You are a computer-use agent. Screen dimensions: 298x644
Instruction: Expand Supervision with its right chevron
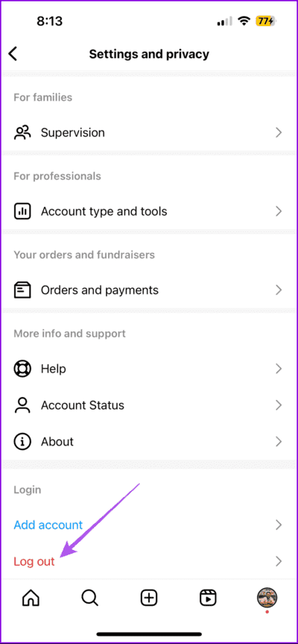279,133
